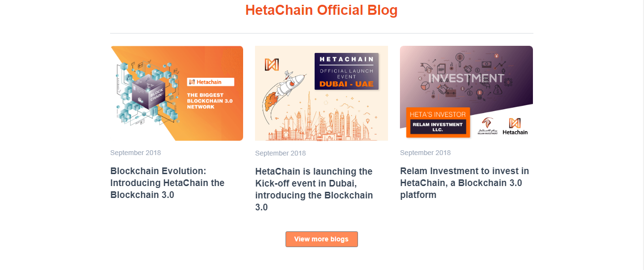Click the DUBAI - UAE label in event banner

[347, 83]
